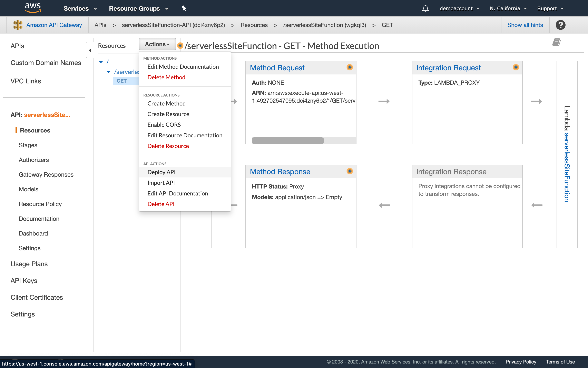The height and width of the screenshot is (368, 588).
Task: Choose Delete Method from Actions menu
Action: point(166,77)
